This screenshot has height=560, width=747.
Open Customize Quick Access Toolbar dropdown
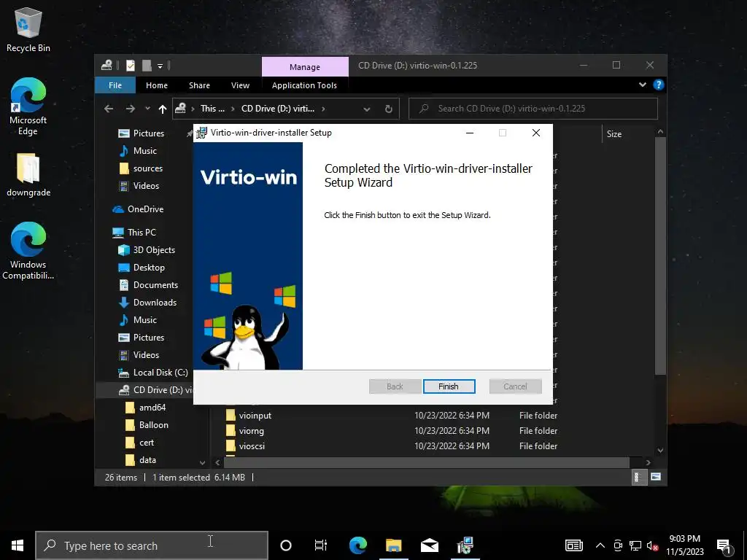(160, 66)
